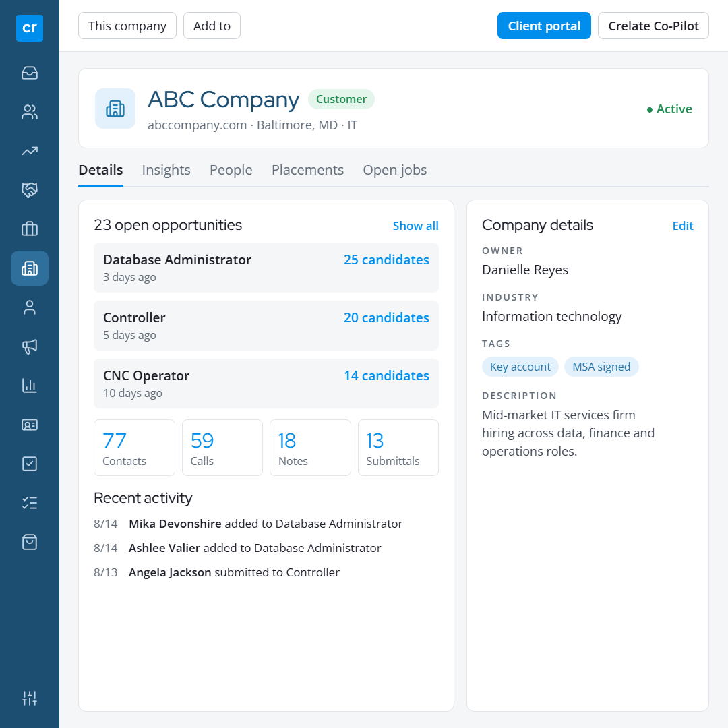Click the Client portal button

(x=544, y=26)
